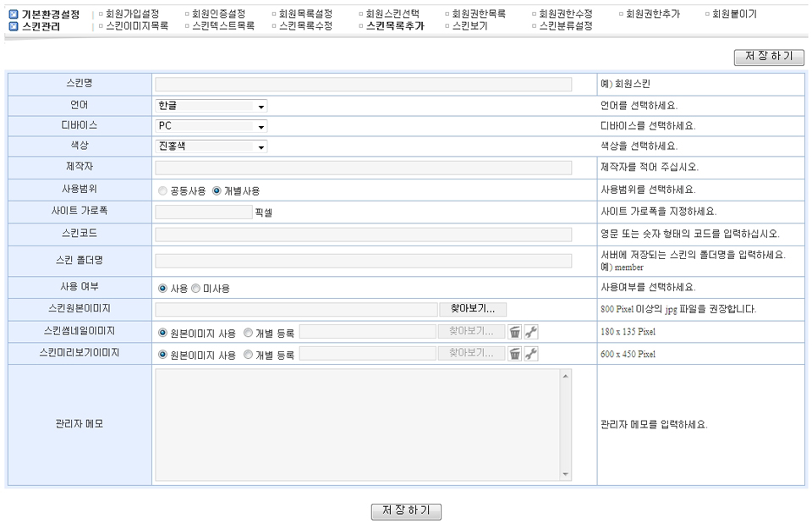The image size is (812, 524).
Task: Open the 색상 dropdown showing 진홍색
Action: (211, 146)
